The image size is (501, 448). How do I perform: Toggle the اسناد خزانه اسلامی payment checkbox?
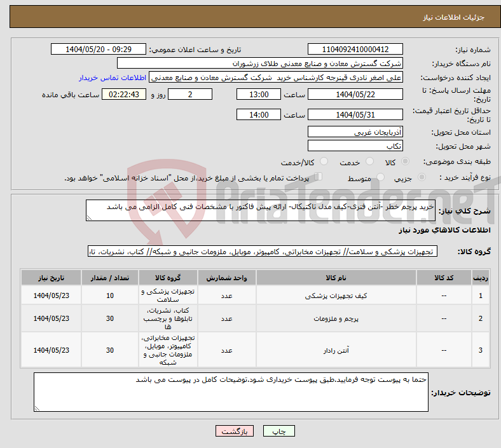point(318,177)
